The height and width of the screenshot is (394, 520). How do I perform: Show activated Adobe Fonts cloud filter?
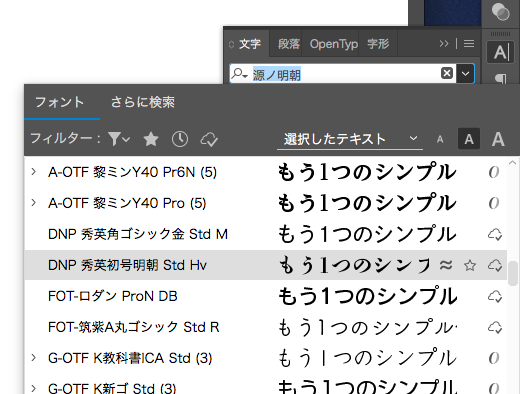209,139
